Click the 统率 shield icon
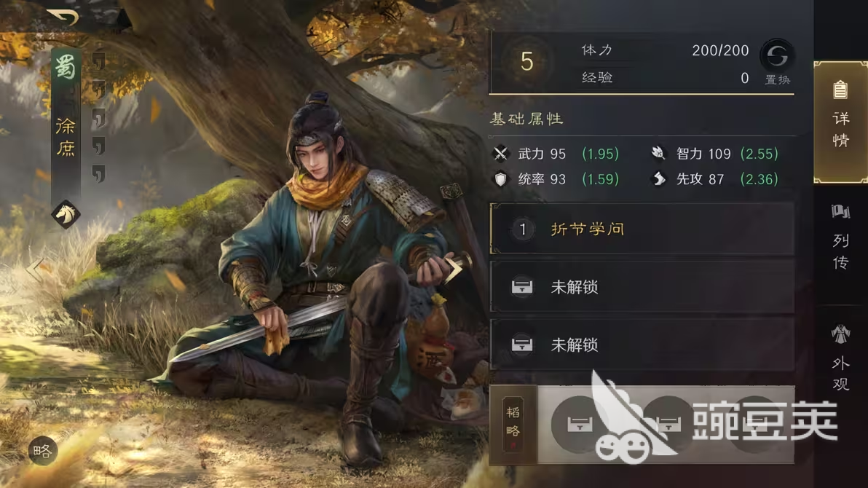The image size is (868, 488). pyautogui.click(x=500, y=179)
